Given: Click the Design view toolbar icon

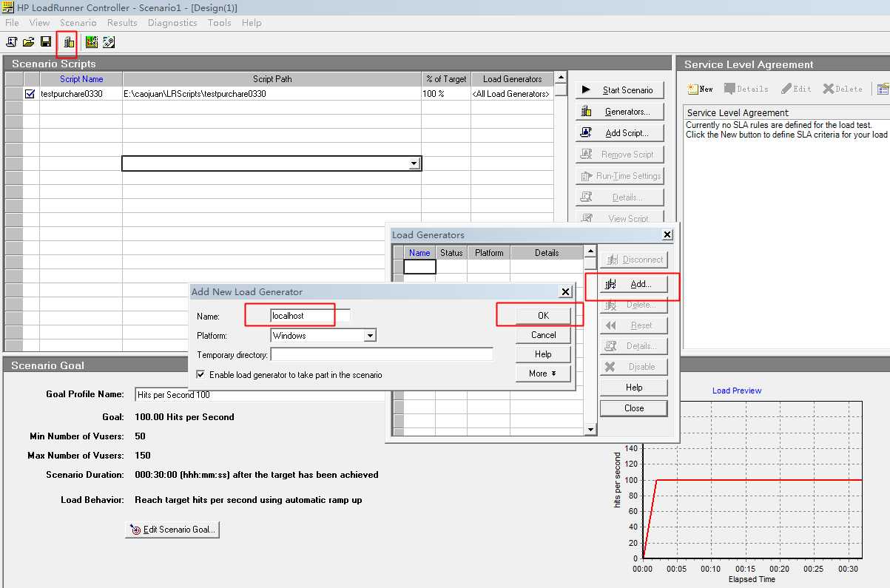Looking at the screenshot, I should click(91, 42).
